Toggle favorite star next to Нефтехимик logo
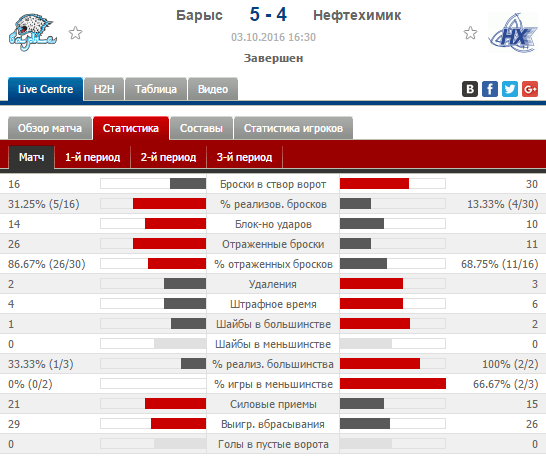Image resolution: width=546 pixels, height=456 pixels. (470, 33)
